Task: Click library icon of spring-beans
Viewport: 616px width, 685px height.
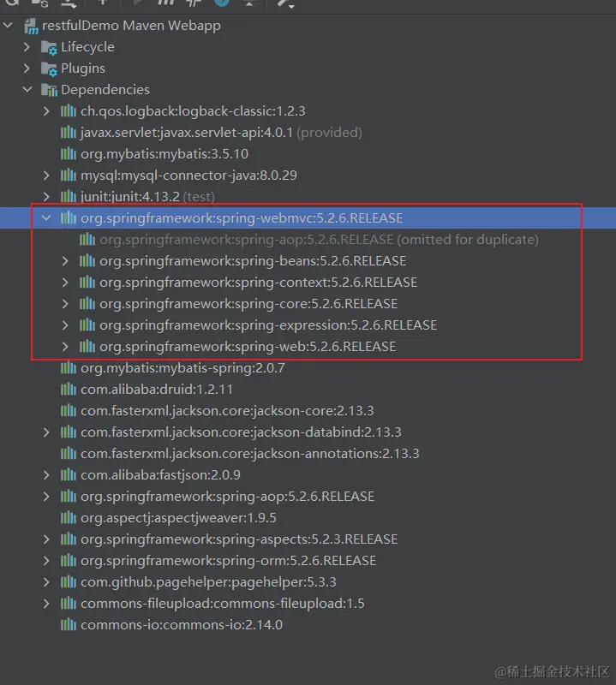Action: coord(87,261)
